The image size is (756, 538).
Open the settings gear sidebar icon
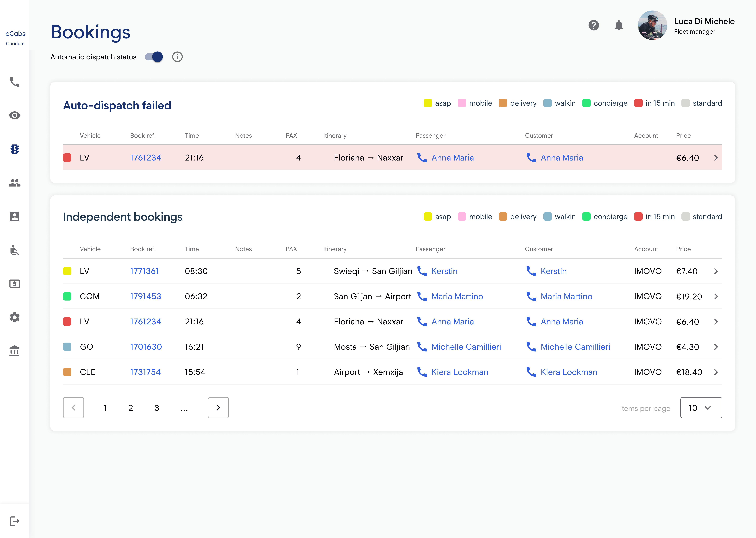click(15, 317)
